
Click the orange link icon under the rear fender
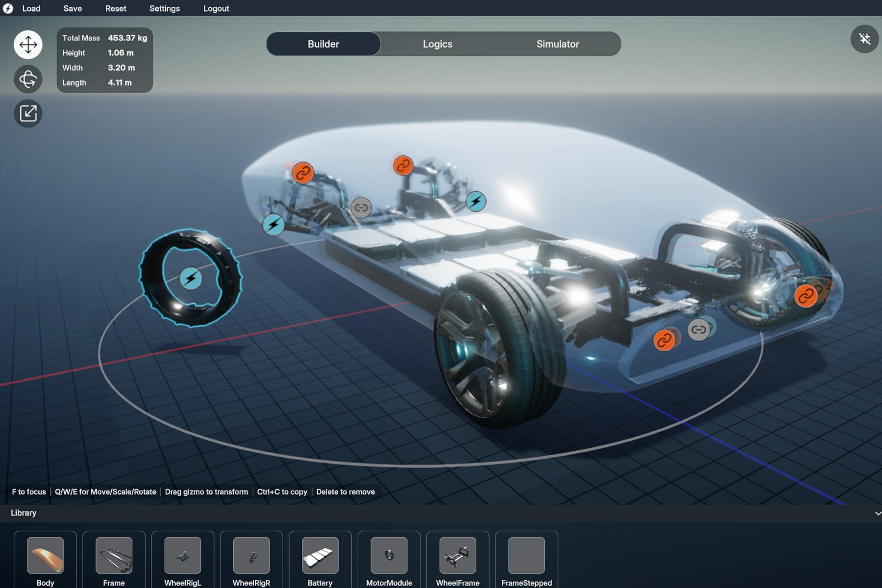pos(665,339)
